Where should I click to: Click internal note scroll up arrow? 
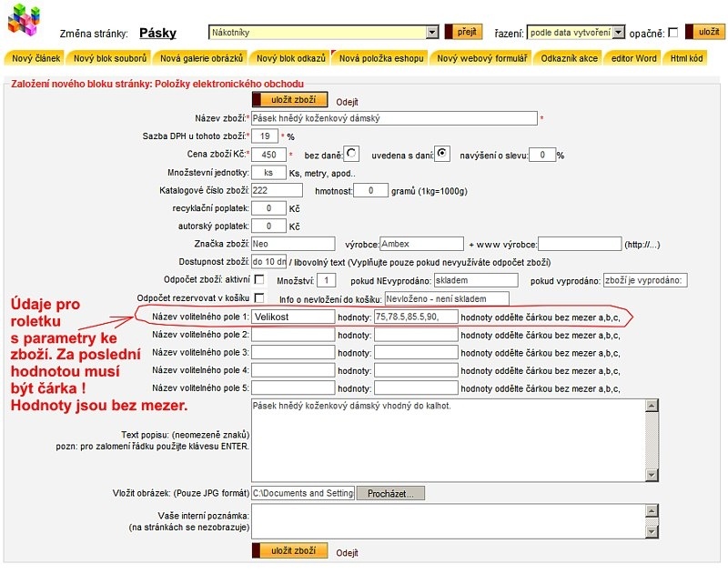pos(652,511)
